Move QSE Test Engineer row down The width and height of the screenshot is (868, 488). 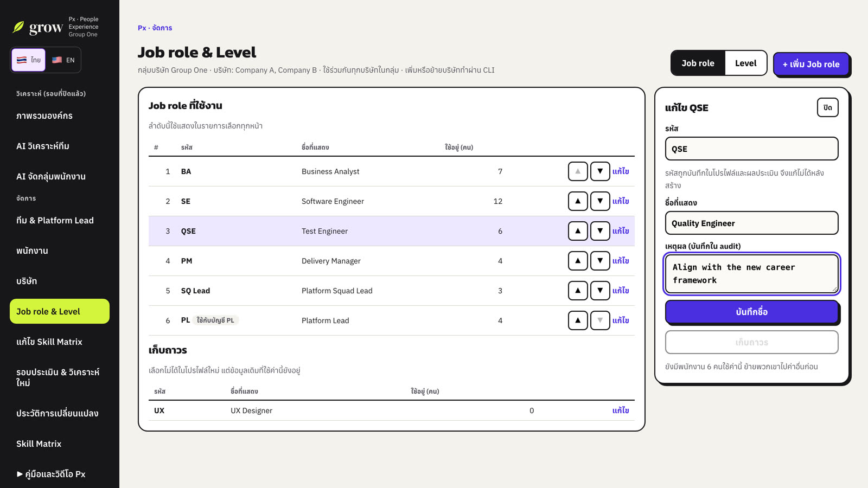pos(600,231)
